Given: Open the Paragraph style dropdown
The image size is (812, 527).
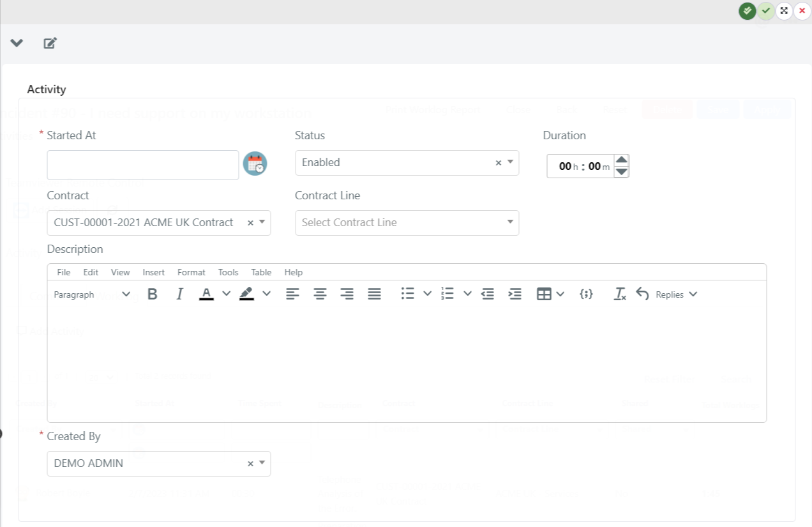Looking at the screenshot, I should (x=92, y=294).
